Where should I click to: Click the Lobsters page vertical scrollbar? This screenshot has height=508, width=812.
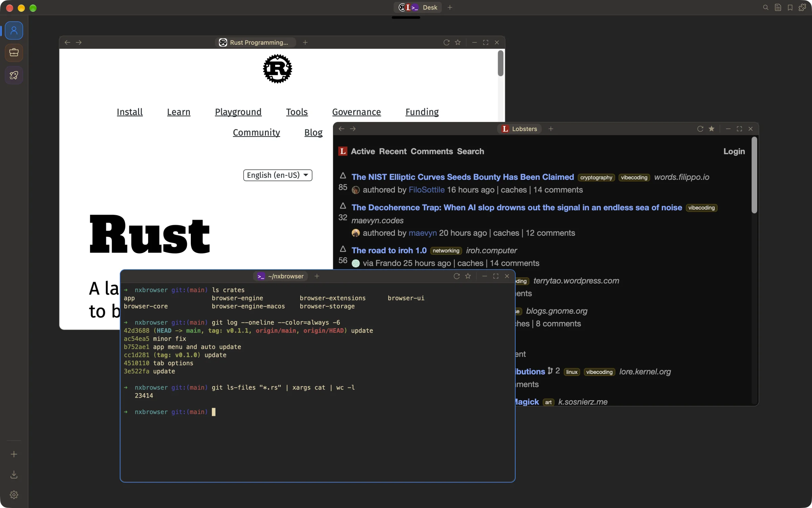[754, 175]
